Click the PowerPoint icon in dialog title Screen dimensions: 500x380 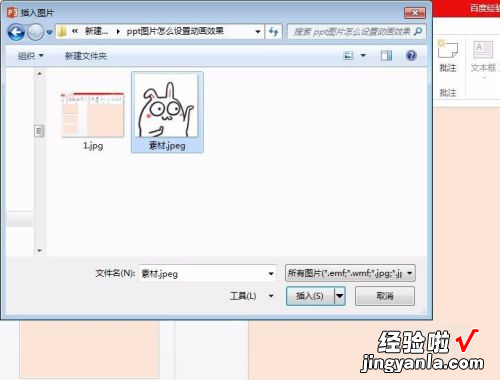click(x=12, y=13)
